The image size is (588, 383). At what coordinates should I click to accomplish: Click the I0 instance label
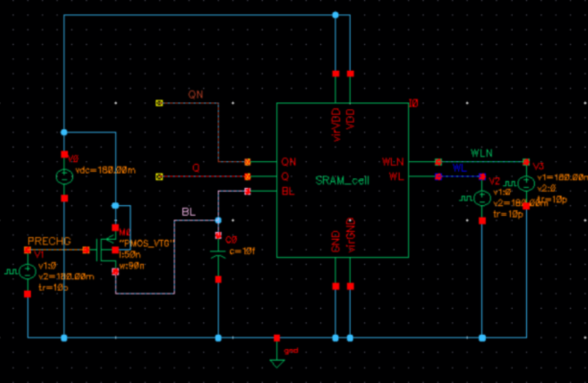click(414, 104)
